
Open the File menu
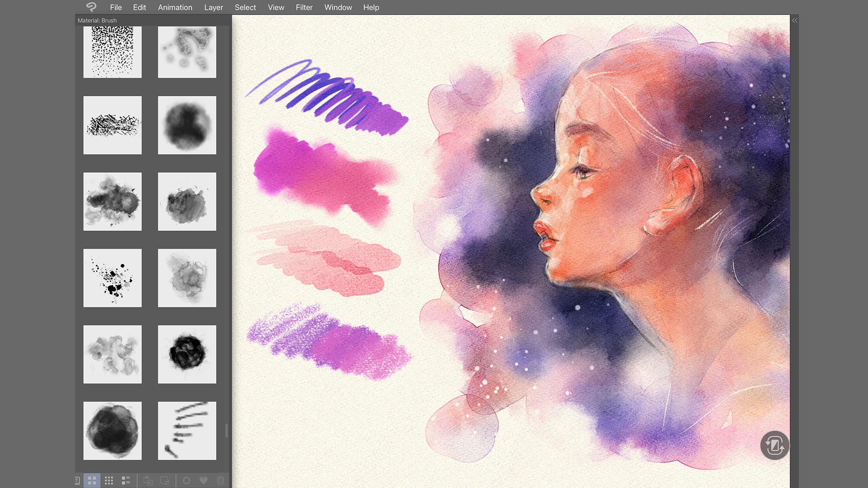116,7
